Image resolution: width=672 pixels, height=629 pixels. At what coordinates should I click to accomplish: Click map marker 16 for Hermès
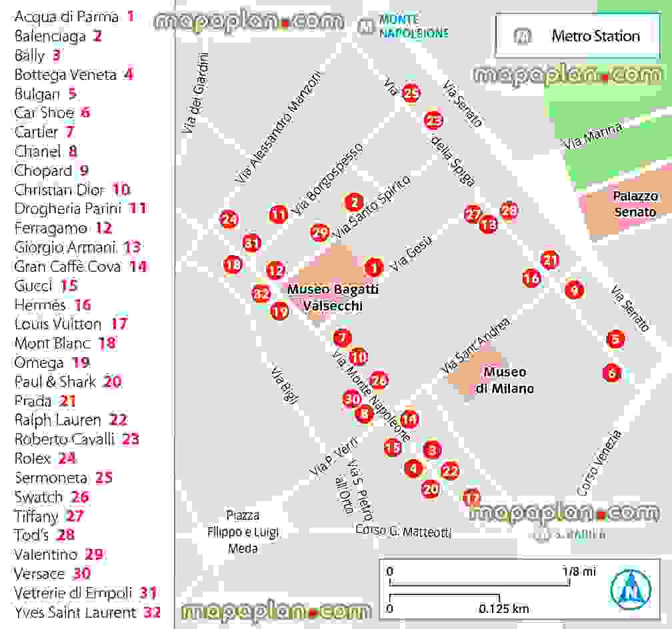[531, 279]
